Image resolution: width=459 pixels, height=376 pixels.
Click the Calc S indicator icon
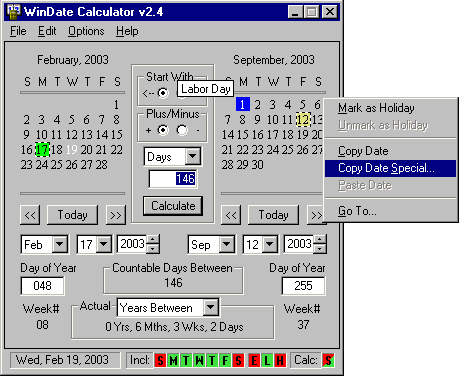click(328, 360)
